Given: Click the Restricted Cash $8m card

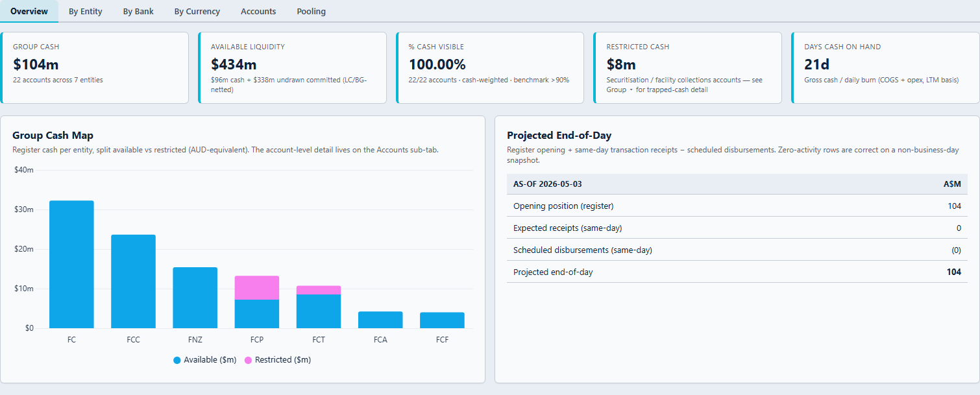Looking at the screenshot, I should pyautogui.click(x=688, y=67).
